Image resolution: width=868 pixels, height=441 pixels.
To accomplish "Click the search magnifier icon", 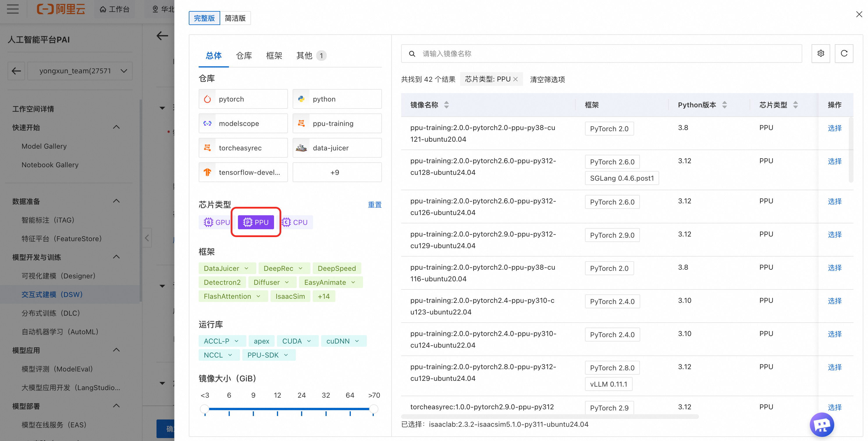I will (x=412, y=54).
